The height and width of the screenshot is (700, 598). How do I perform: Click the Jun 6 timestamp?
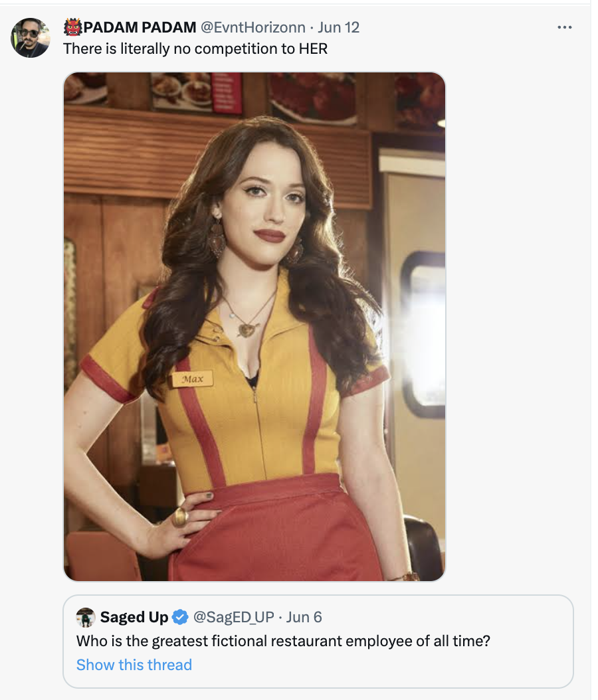304,617
